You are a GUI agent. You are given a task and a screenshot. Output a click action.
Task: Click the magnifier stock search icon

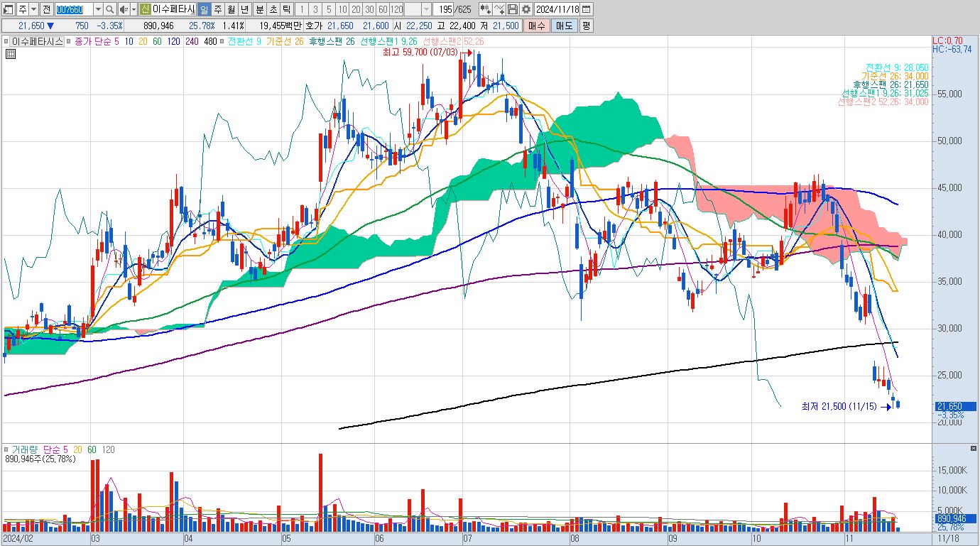(x=110, y=9)
